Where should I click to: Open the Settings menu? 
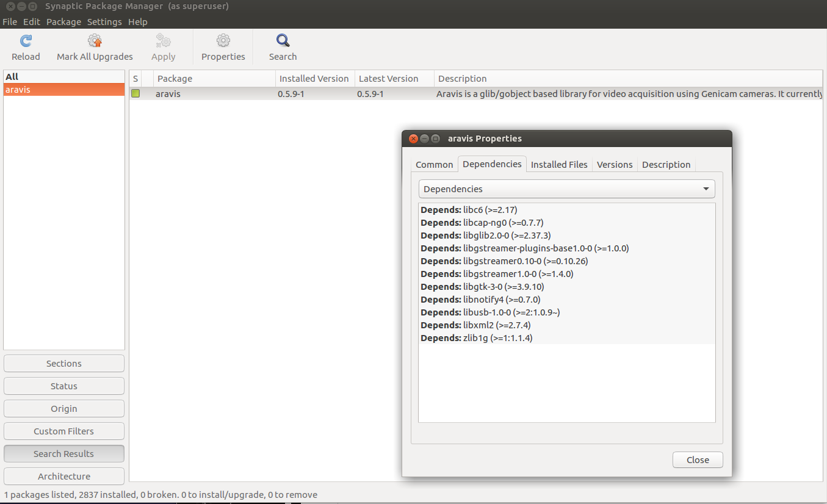(x=104, y=22)
